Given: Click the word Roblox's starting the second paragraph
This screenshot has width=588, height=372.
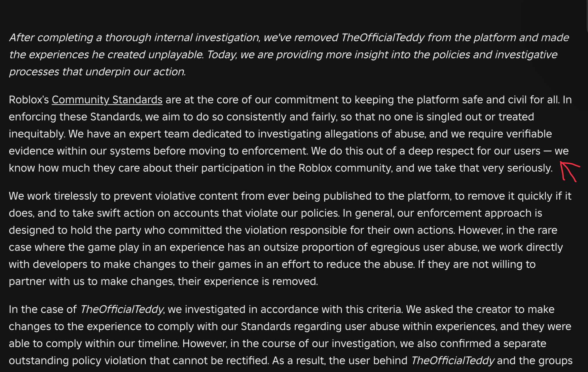Looking at the screenshot, I should coord(29,100).
